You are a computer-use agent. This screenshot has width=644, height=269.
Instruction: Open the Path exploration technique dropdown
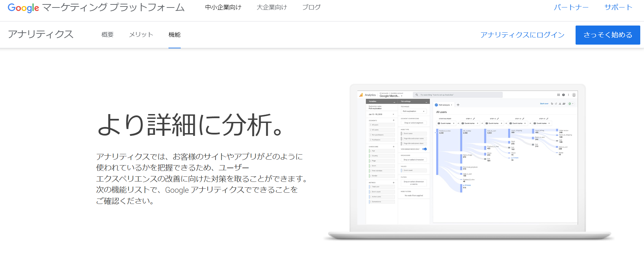coord(414,111)
